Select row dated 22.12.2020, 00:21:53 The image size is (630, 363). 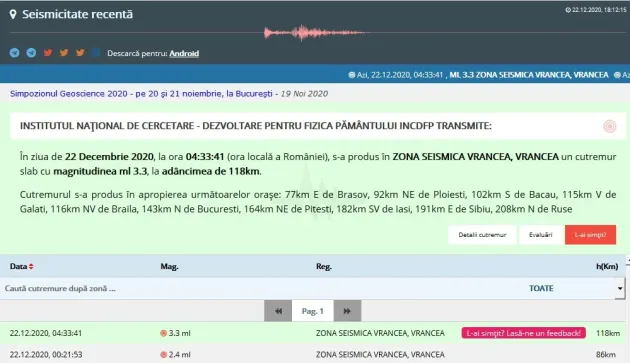(x=313, y=354)
